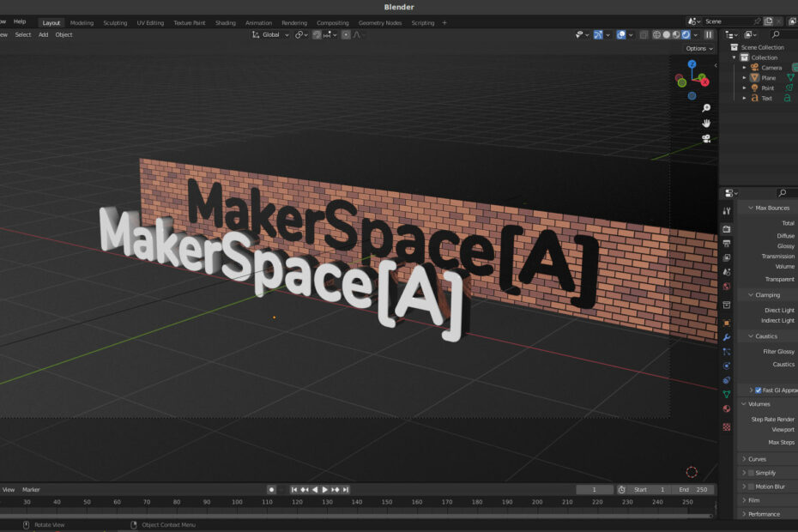Click the current frame field showing 1
Viewport: 798px width, 532px height.
[x=594, y=490]
